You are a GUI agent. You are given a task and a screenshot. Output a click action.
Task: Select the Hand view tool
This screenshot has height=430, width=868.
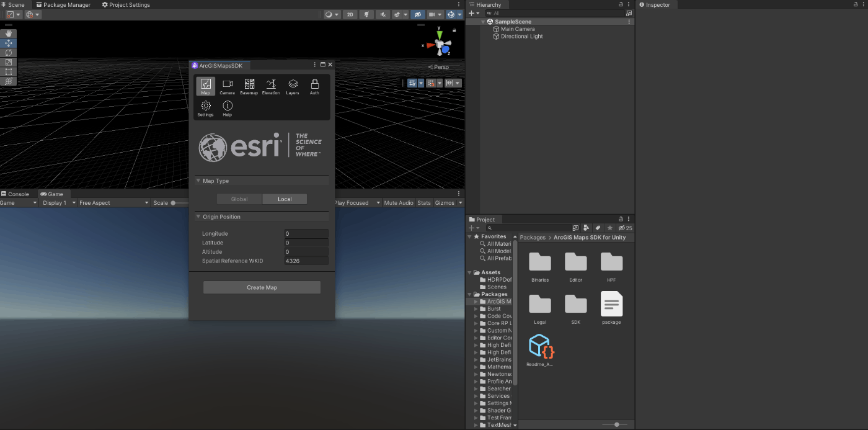pos(9,34)
